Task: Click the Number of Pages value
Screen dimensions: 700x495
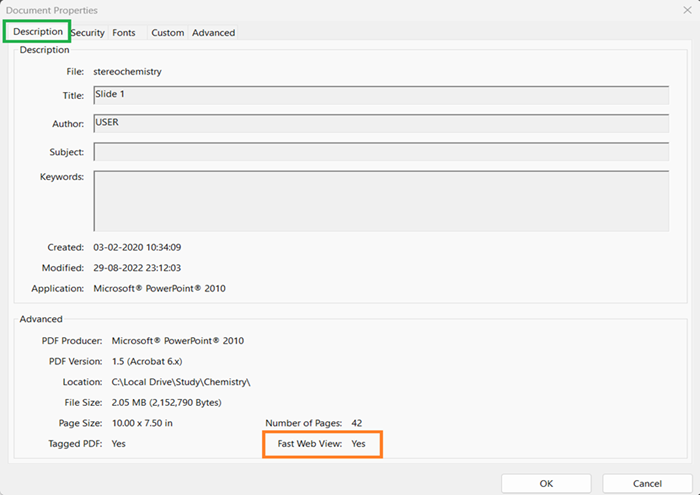Action: click(x=358, y=423)
